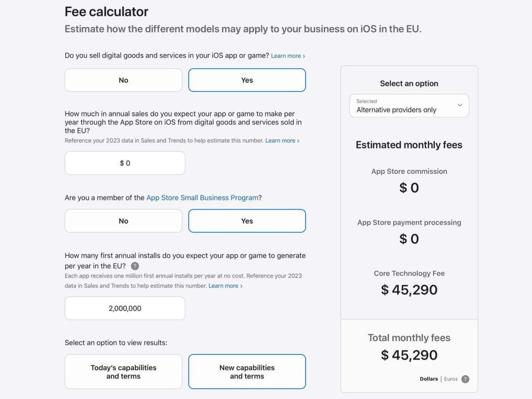The image size is (532, 399).
Task: Click Learn more under first annual installs note
Action: point(225,286)
